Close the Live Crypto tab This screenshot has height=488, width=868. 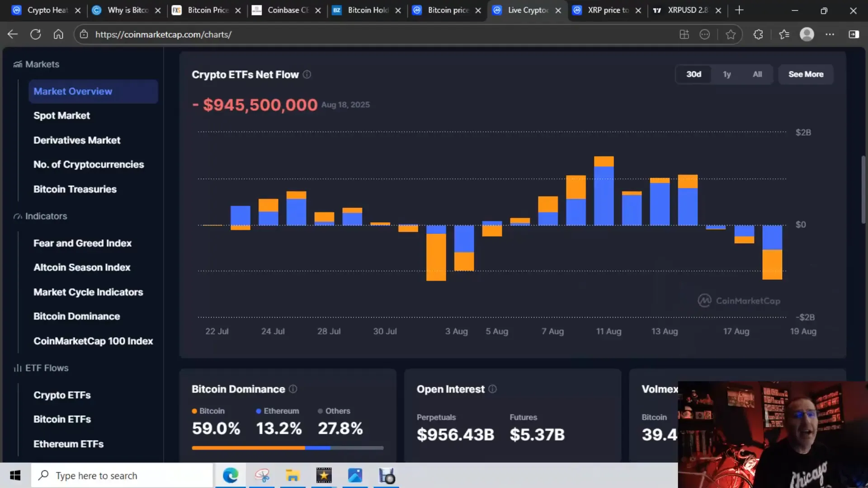click(558, 10)
